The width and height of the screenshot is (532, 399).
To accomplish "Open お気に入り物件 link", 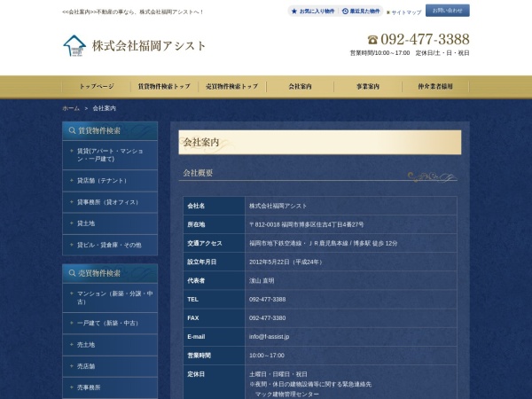I will [313, 12].
